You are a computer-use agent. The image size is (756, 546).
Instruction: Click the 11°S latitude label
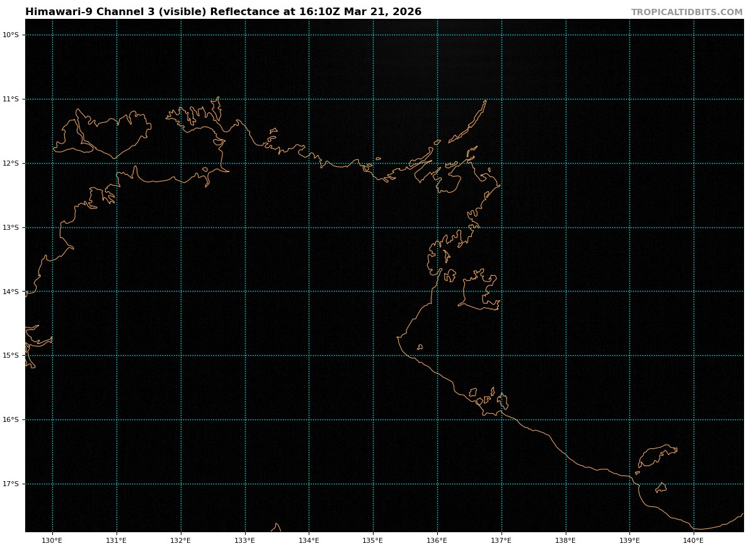tap(11, 100)
